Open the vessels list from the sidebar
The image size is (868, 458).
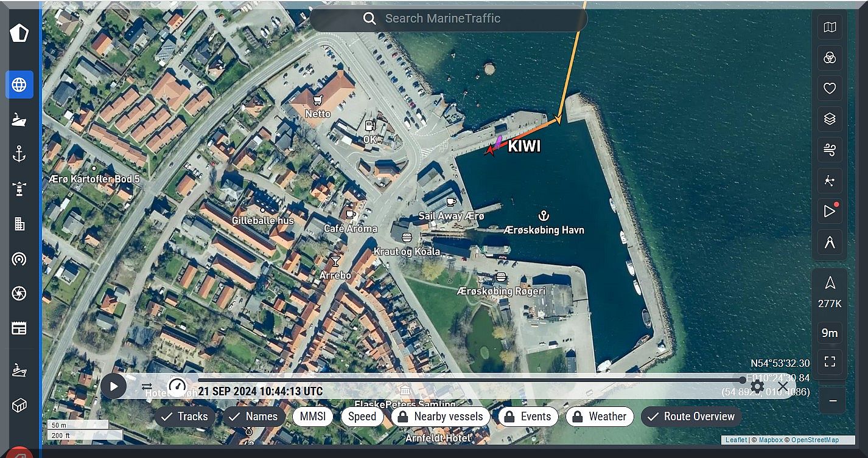[19, 120]
